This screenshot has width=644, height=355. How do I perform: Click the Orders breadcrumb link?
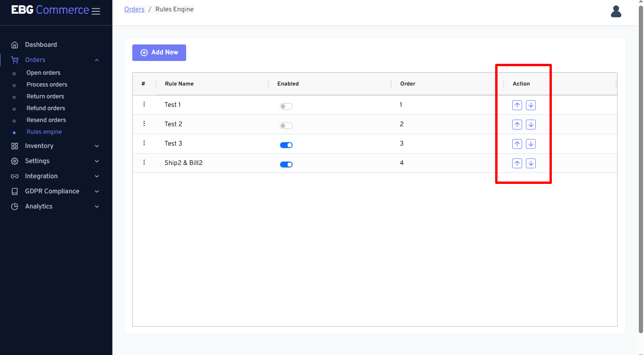click(x=134, y=9)
